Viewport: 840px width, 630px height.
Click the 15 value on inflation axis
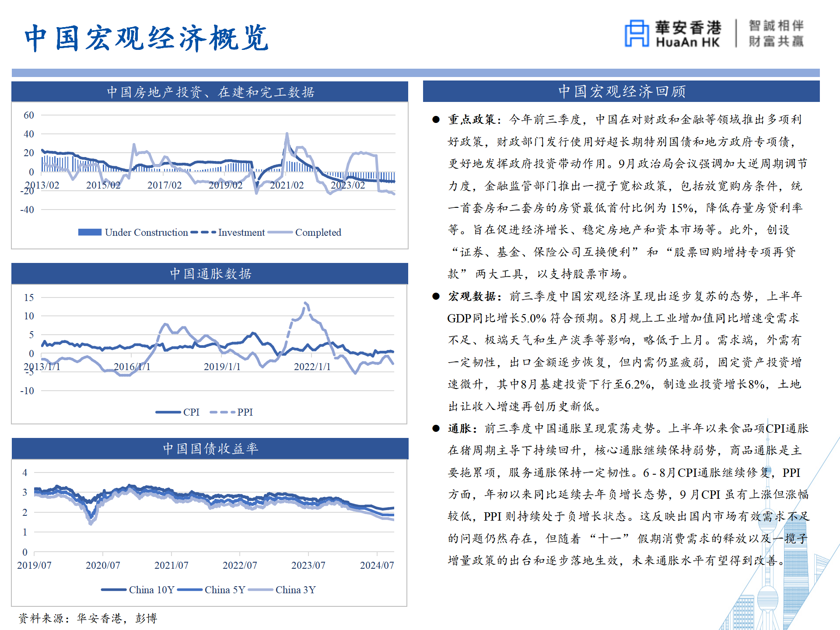tap(29, 297)
